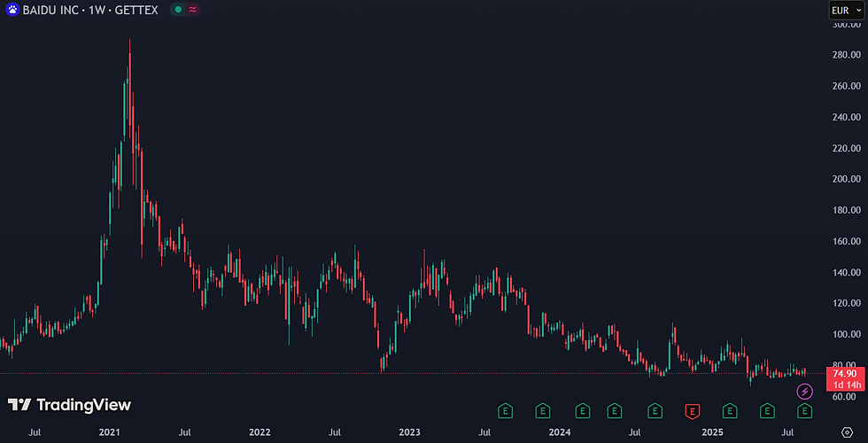Click the 2023 label on time axis
Image resolution: width=868 pixels, height=443 pixels.
pyautogui.click(x=409, y=432)
